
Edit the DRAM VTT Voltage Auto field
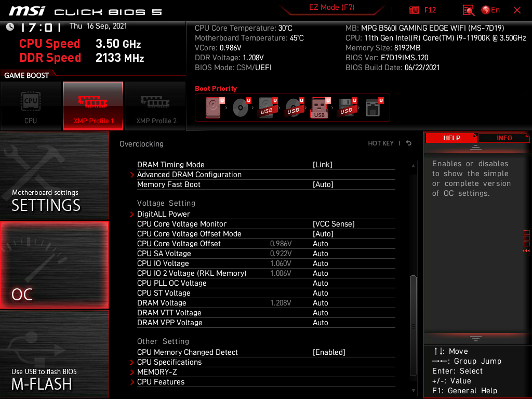pyautogui.click(x=320, y=312)
